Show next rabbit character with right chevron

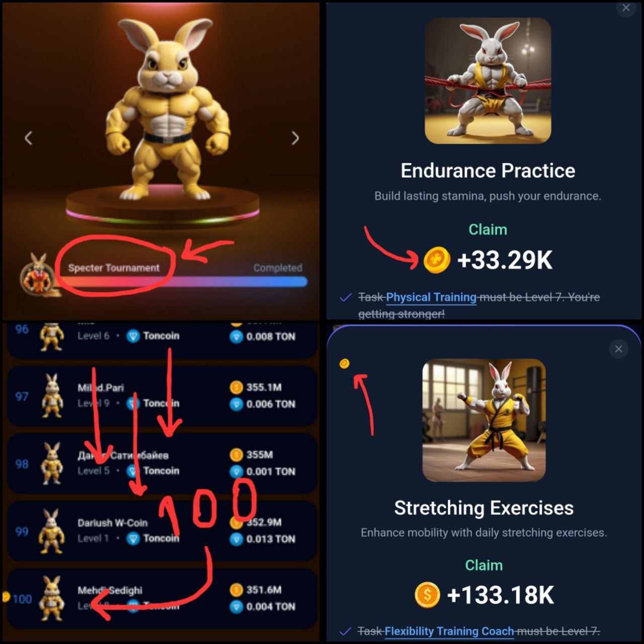295,138
